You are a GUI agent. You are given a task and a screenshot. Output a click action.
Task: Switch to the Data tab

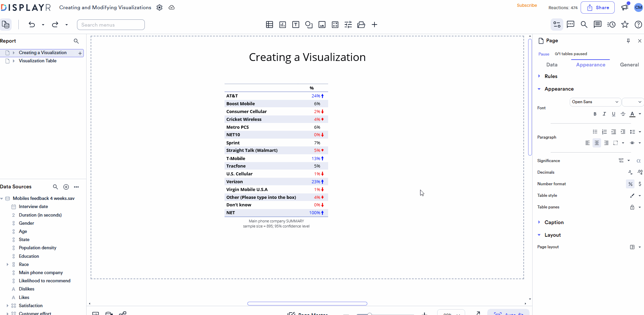(552, 65)
